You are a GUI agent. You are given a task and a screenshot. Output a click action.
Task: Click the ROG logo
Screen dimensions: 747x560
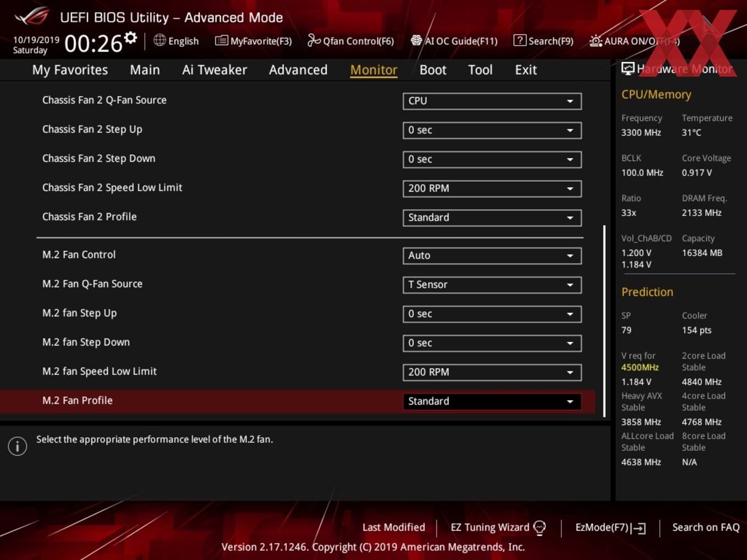pos(32,16)
